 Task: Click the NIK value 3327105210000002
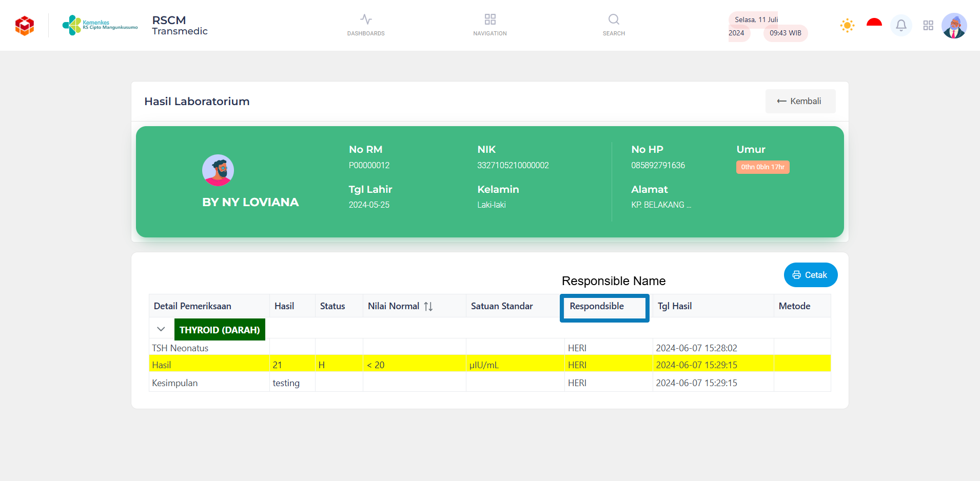point(513,165)
